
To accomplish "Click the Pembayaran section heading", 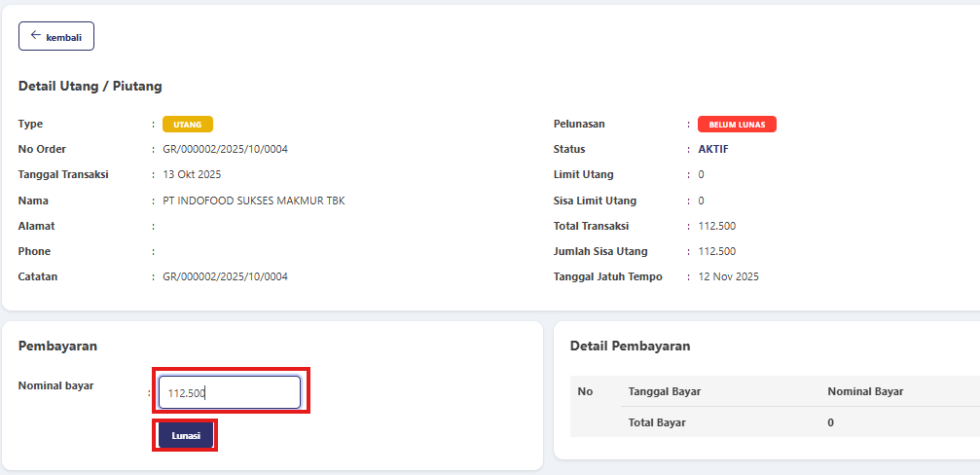I will [57, 346].
